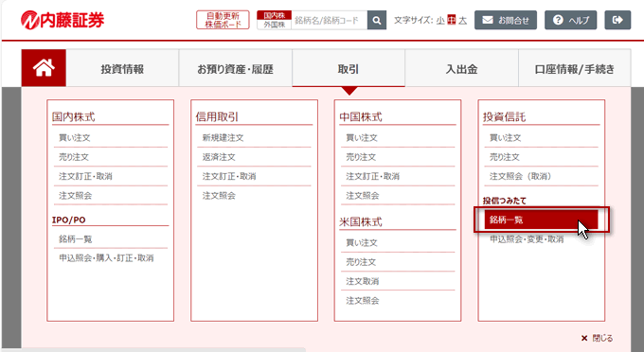Select 外国株 search toggle
This screenshot has height=352, width=644.
coord(275,25)
